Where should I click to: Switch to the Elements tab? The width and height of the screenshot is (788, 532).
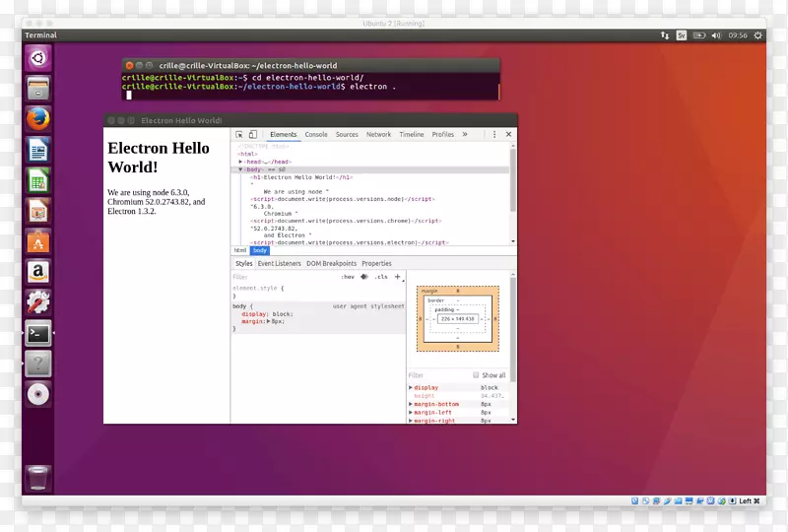click(x=284, y=135)
